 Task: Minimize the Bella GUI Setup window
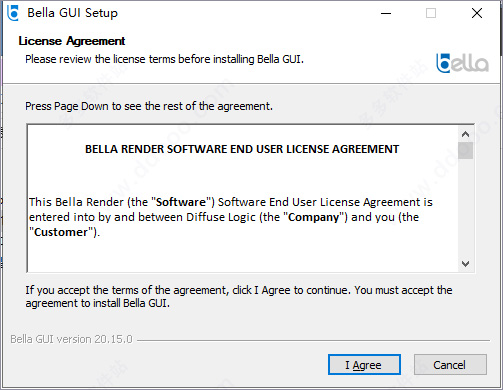pyautogui.click(x=386, y=13)
